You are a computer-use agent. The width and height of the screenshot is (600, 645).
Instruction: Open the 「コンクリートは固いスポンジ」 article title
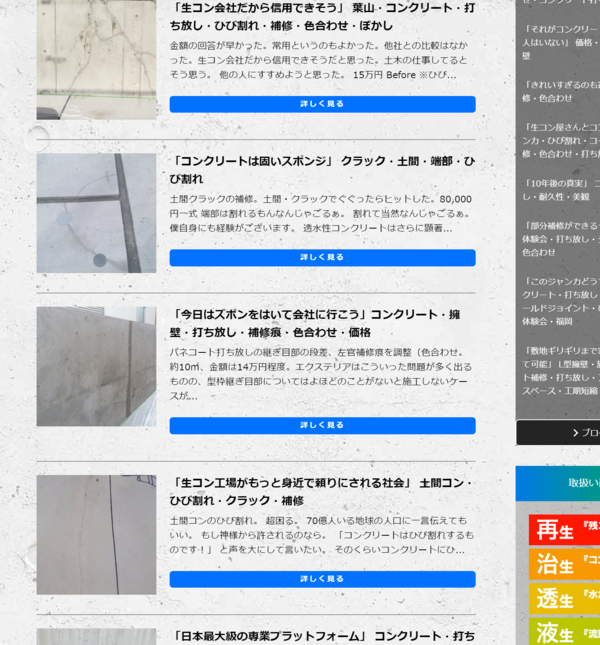point(322,170)
